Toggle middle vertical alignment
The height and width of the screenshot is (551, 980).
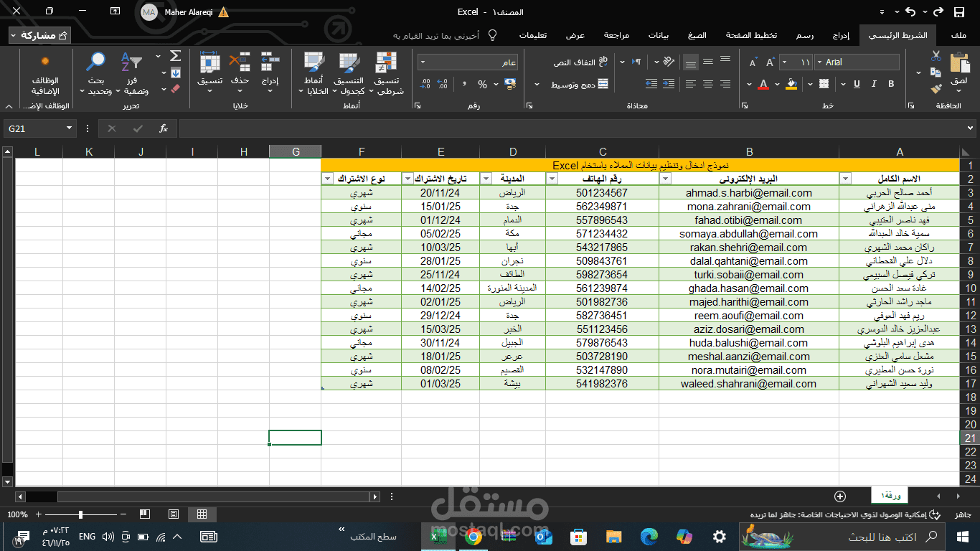click(708, 62)
